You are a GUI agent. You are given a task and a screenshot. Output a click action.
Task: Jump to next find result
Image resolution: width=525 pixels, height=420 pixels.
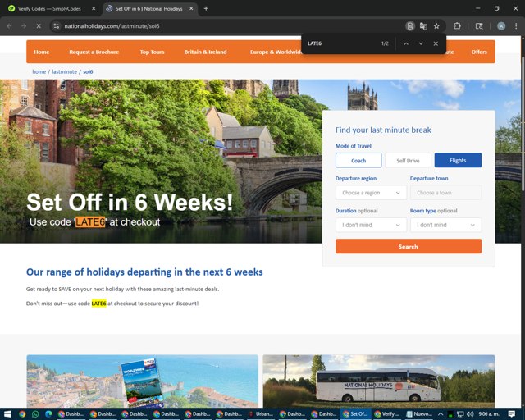[x=421, y=43]
